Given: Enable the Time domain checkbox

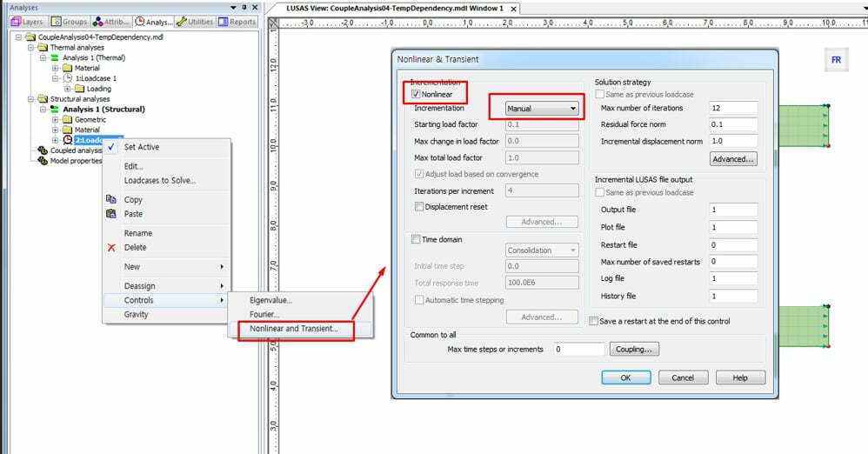Looking at the screenshot, I should 417,239.
